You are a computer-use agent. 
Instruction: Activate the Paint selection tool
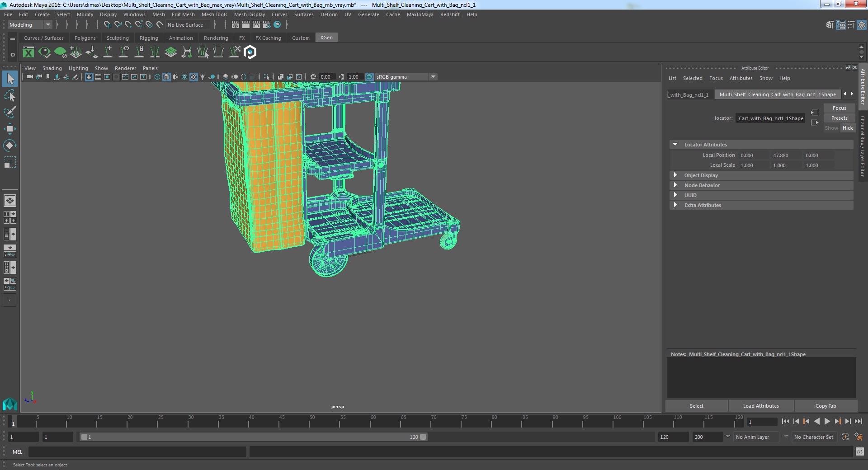click(10, 112)
